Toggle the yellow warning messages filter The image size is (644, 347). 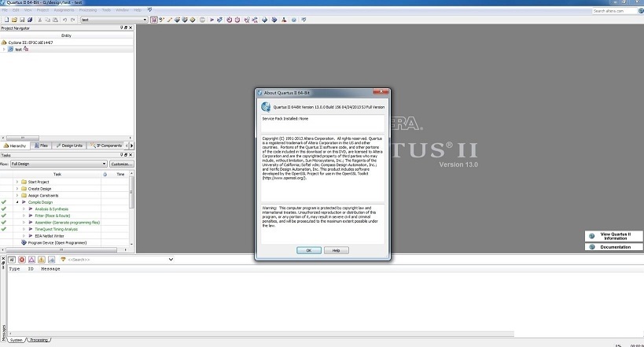tap(42, 260)
